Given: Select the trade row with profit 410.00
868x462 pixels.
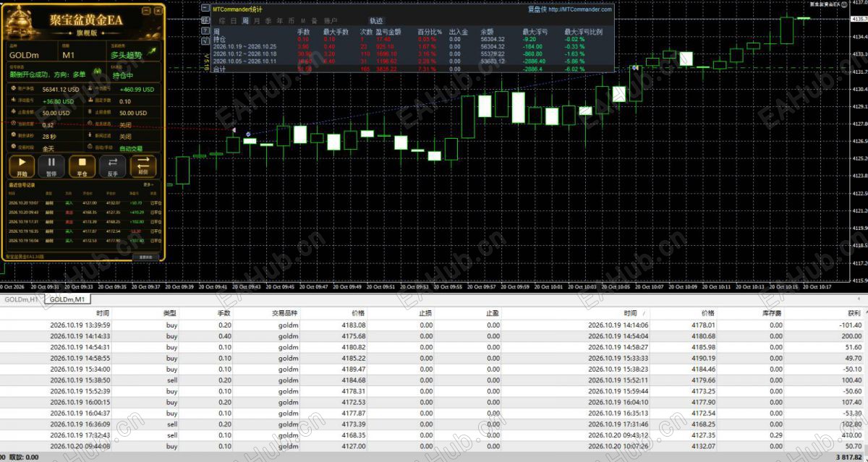Looking at the screenshot, I should [432, 435].
